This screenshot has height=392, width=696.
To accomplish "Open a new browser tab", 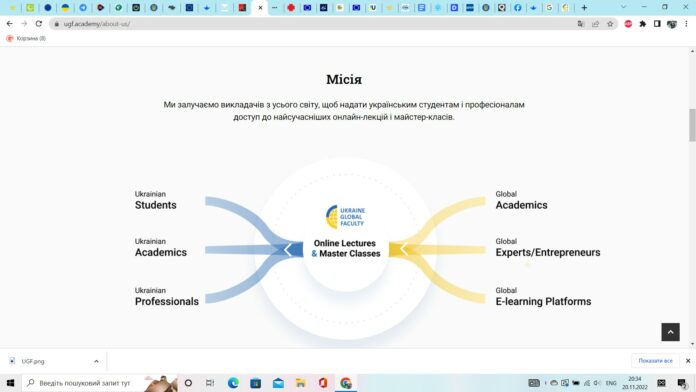I will (584, 8).
